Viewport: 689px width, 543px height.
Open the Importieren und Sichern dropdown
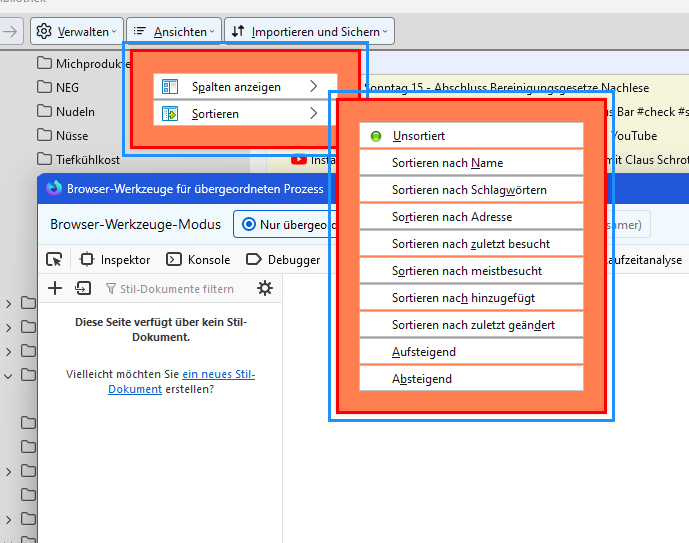tap(308, 32)
